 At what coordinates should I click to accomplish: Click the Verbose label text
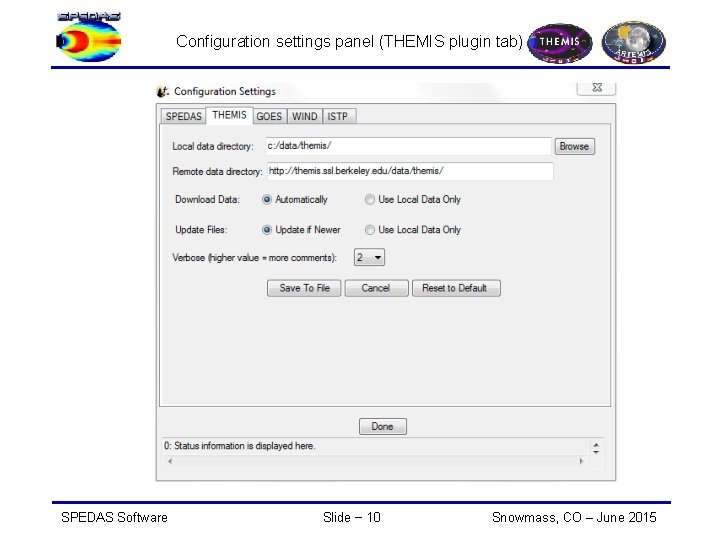coord(254,258)
